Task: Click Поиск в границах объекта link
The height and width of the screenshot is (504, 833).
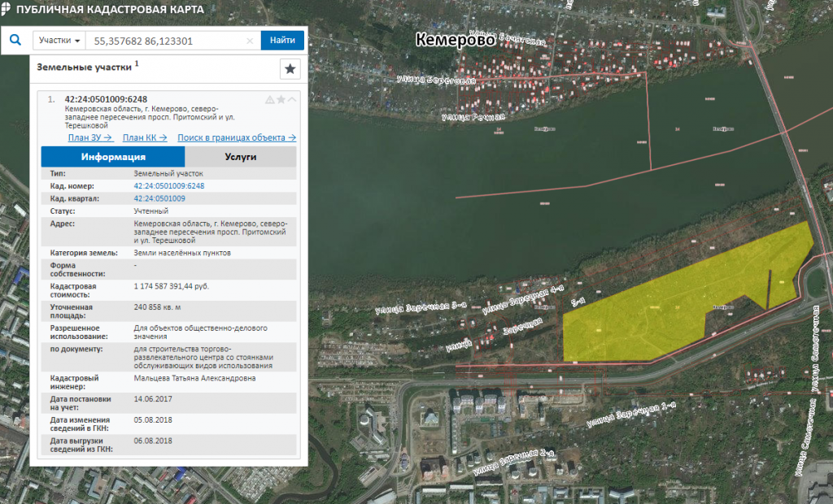Action: (236, 137)
